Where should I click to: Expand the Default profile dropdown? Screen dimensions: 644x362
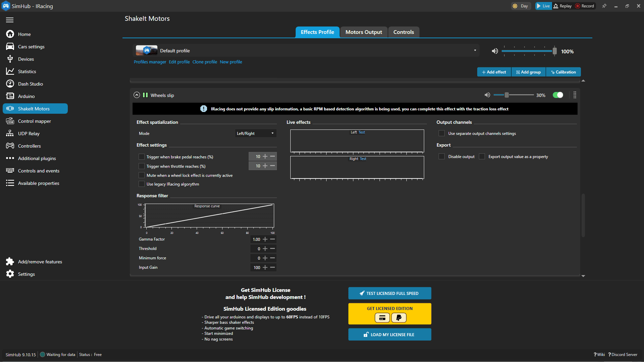pos(475,51)
